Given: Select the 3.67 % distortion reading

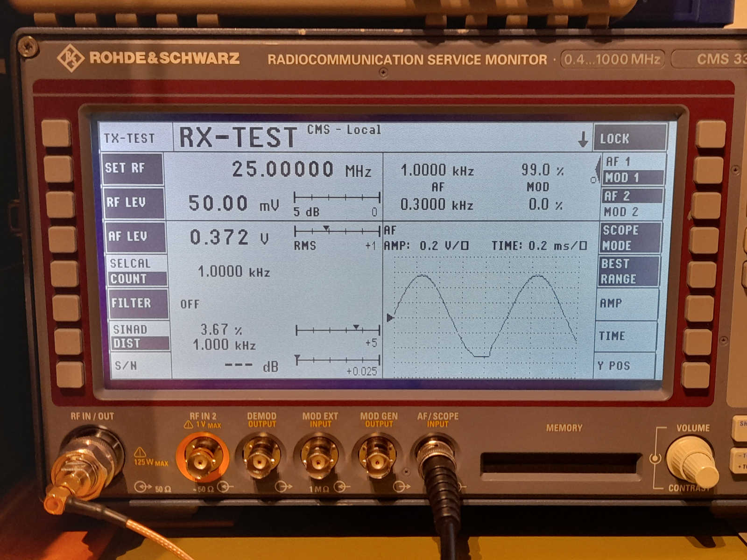Looking at the screenshot, I should coord(221,329).
